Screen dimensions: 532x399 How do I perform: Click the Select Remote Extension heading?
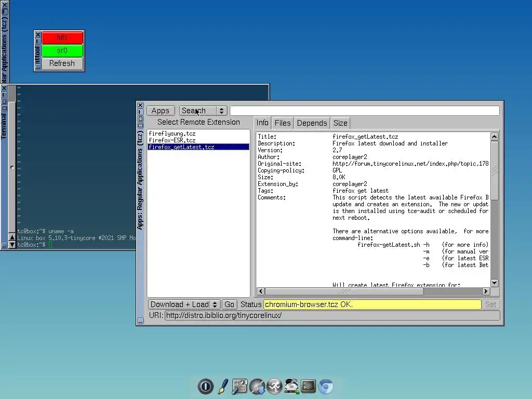coord(198,122)
